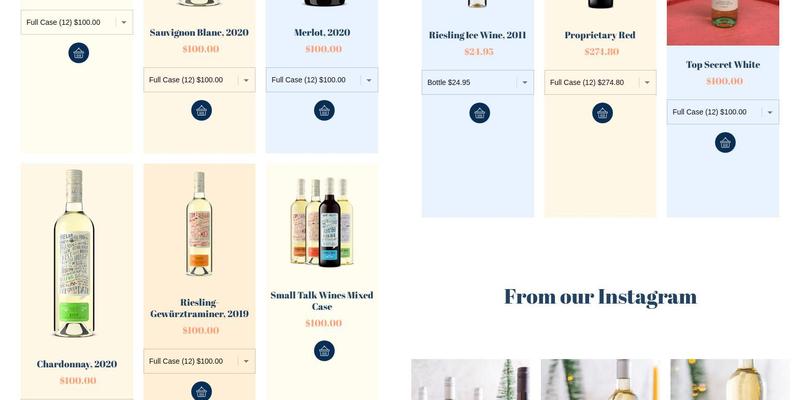
Task: Open the first Instagram photo
Action: [471, 380]
